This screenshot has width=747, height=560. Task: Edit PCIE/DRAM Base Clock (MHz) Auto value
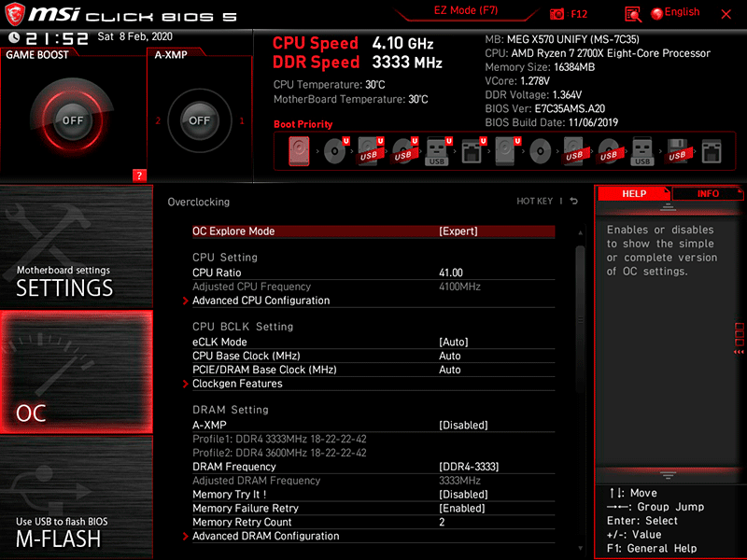pos(449,370)
